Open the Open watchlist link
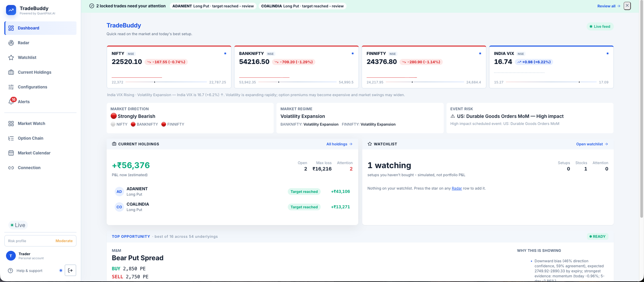644x282 pixels. coord(592,144)
